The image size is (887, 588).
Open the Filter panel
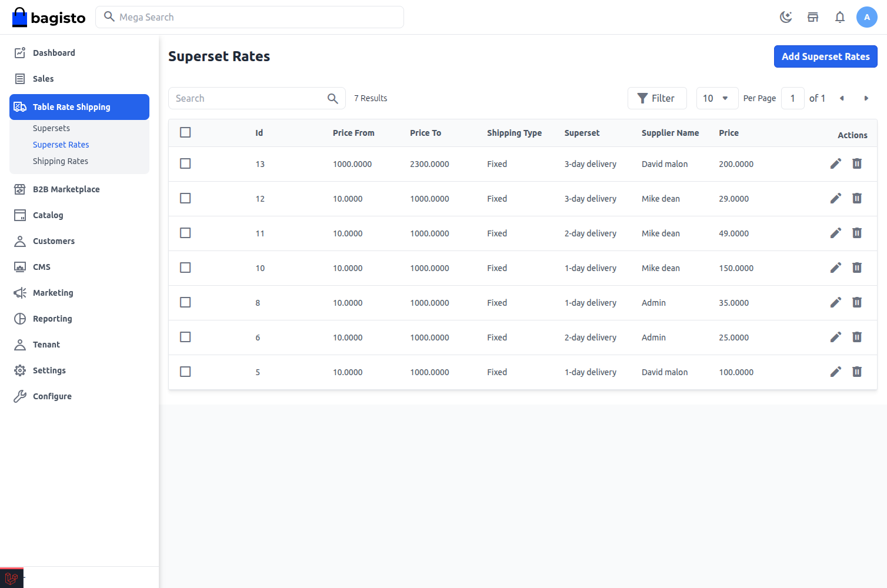(x=657, y=98)
